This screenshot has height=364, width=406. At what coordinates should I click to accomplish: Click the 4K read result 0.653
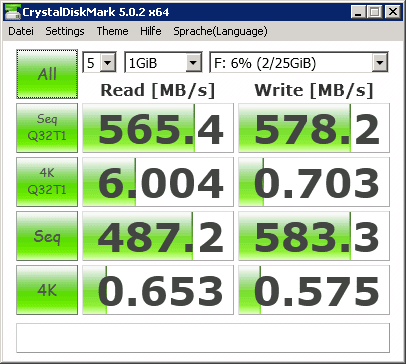tap(158, 290)
